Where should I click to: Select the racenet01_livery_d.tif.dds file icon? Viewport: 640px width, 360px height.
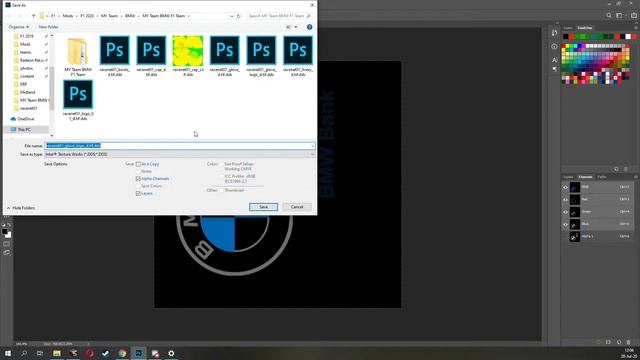(x=298, y=51)
